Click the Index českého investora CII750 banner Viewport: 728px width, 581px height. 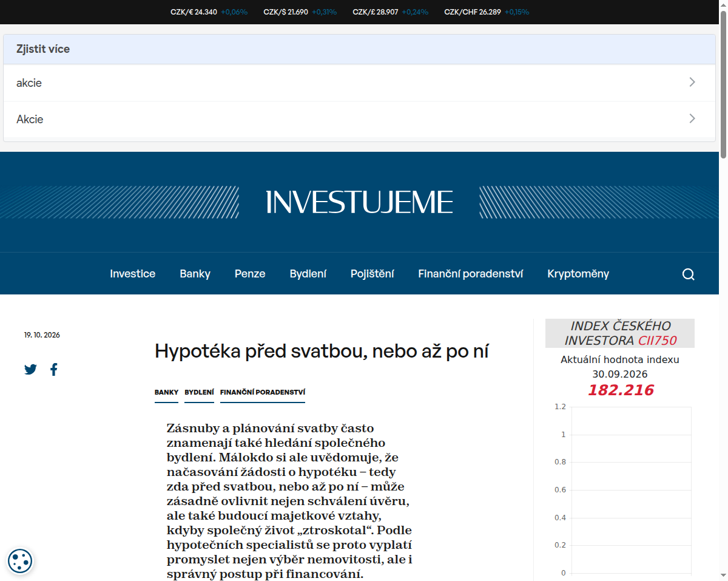[620, 333]
